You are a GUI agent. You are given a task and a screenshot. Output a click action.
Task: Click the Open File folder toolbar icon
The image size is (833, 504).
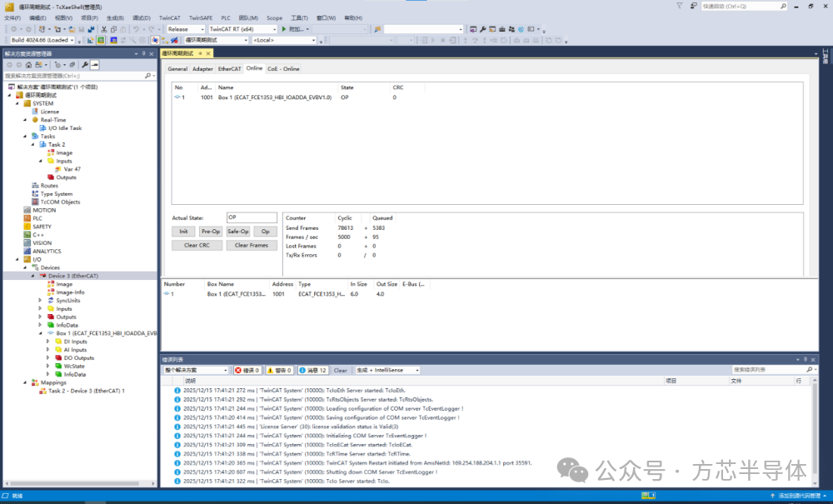coord(72,29)
